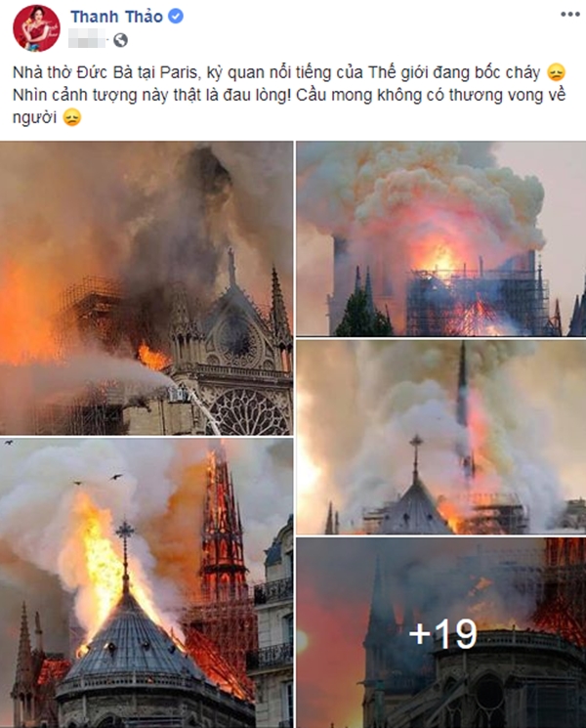Click 'Thế giới' in the caption text
This screenshot has width=586, height=728.
pos(398,73)
